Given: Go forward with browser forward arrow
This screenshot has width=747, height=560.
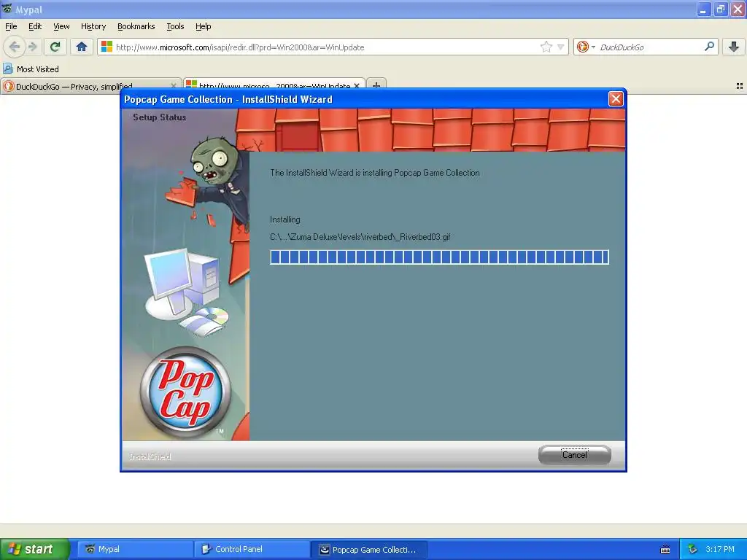Looking at the screenshot, I should [x=32, y=47].
